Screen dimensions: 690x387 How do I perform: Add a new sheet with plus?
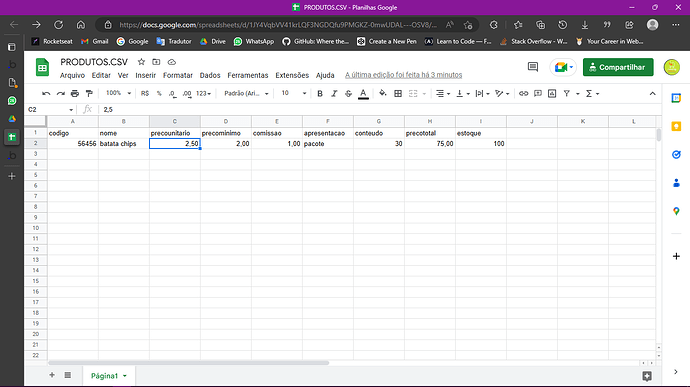pyautogui.click(x=52, y=375)
